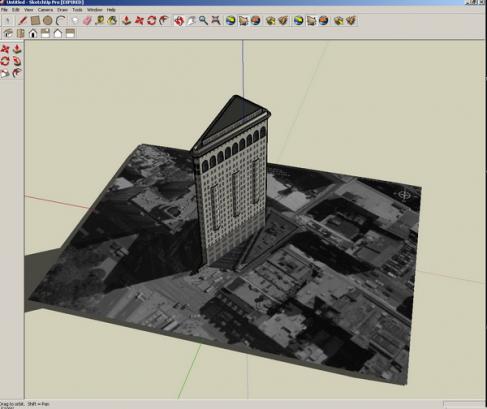Pick the Line pencil tool
The width and height of the screenshot is (487, 409).
tap(23, 21)
